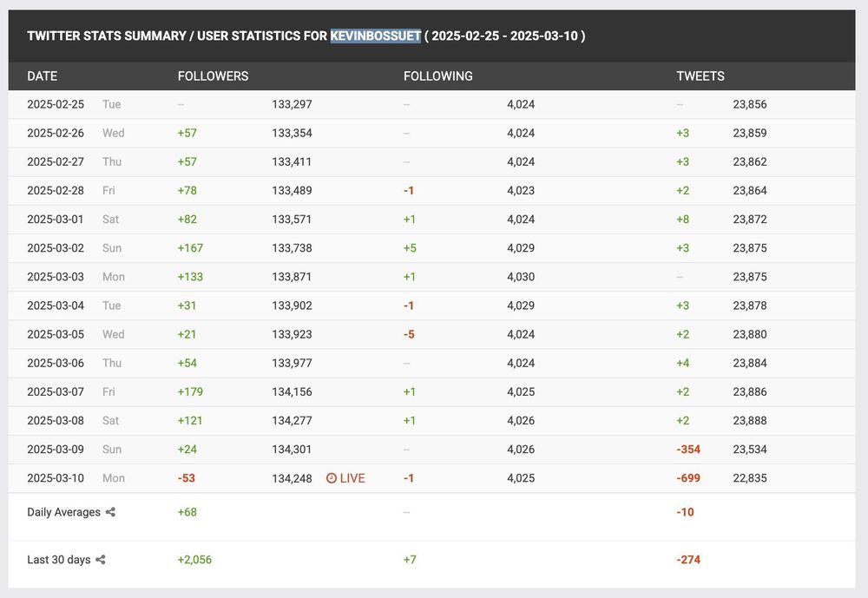Click the +54 follower change
This screenshot has height=598, width=868.
(187, 364)
